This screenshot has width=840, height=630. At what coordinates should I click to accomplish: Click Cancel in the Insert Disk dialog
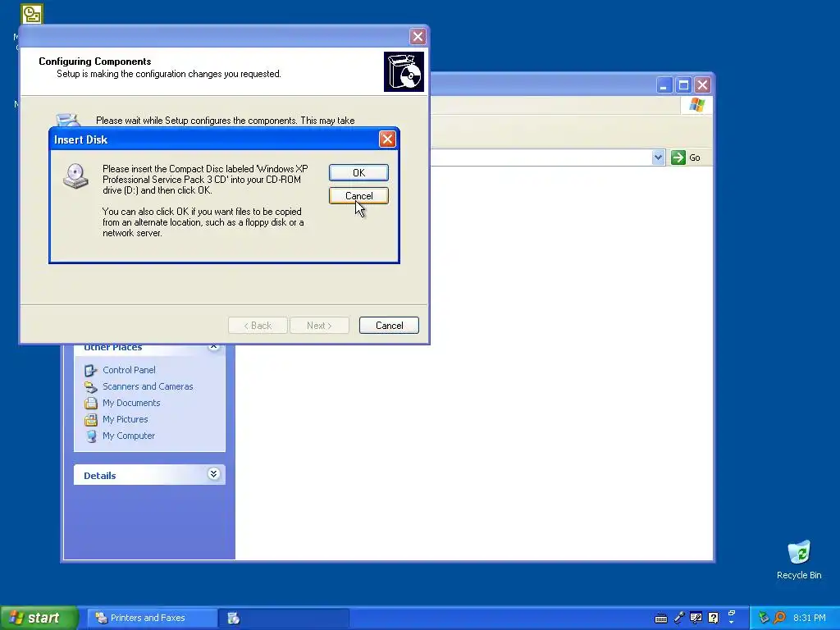pos(358,196)
